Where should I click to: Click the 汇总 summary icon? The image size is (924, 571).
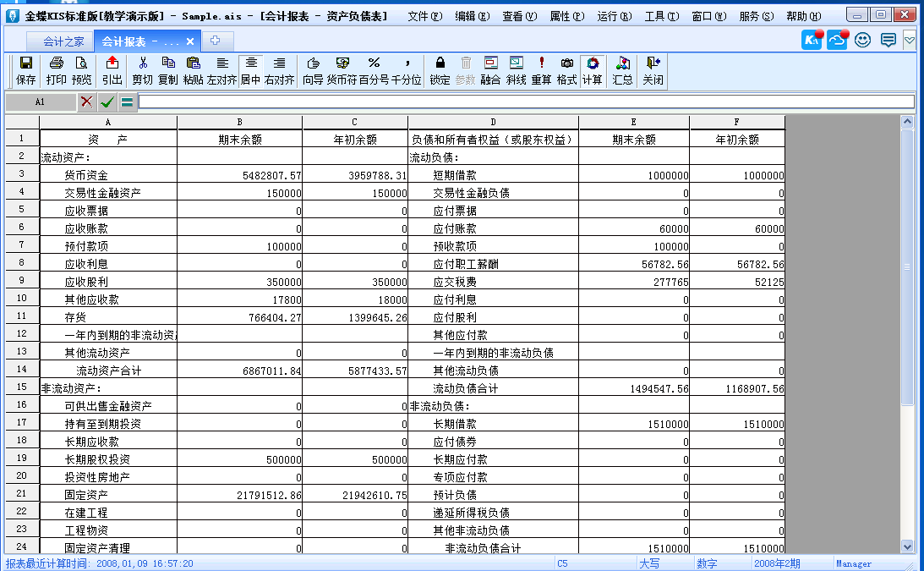point(622,70)
